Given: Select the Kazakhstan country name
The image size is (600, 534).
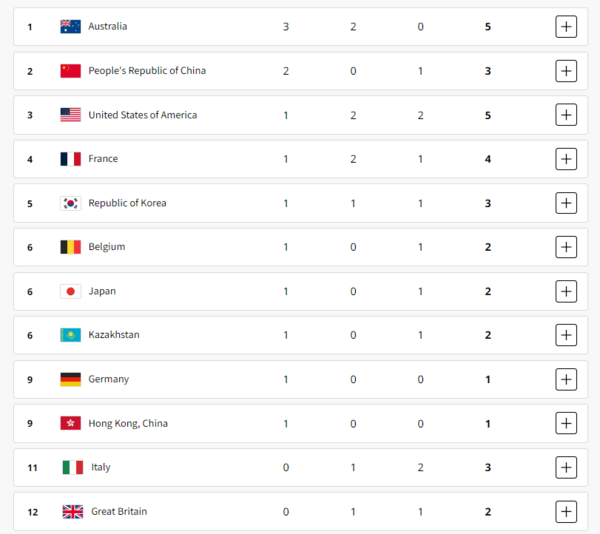Looking at the screenshot, I should point(114,335).
